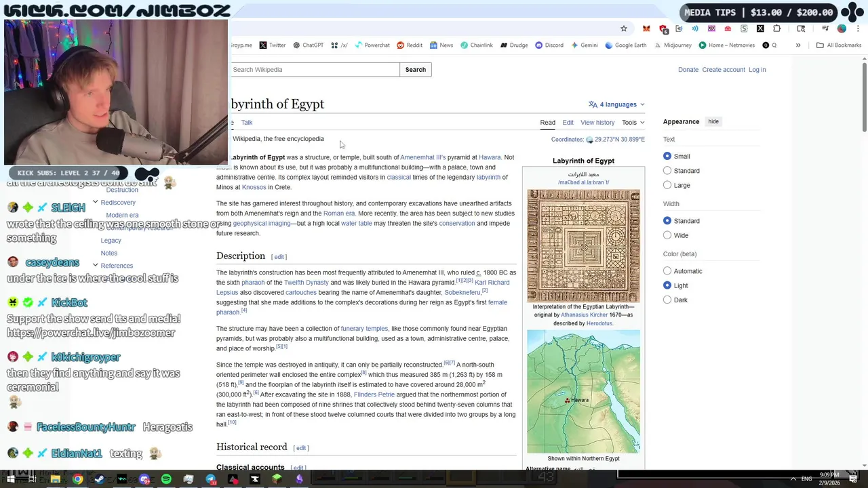The width and height of the screenshot is (868, 488).
Task: Open Steam from the taskbar
Action: 100,479
